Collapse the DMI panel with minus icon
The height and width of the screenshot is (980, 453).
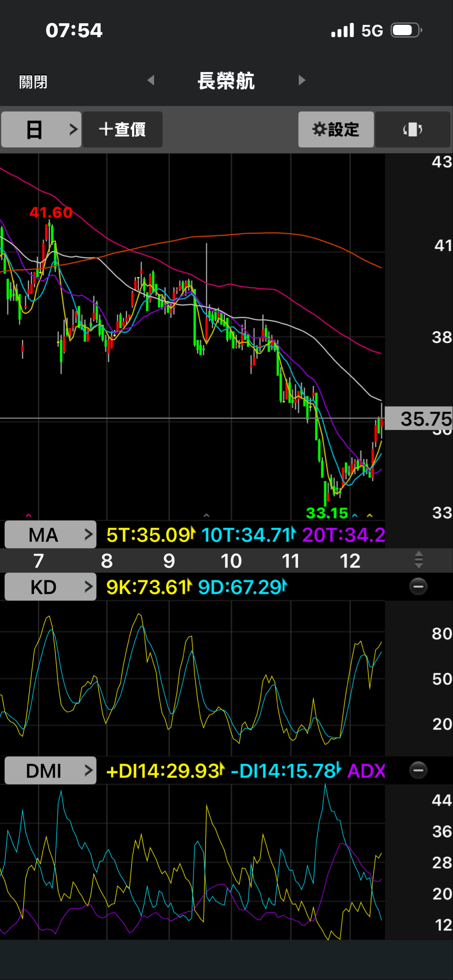[418, 770]
